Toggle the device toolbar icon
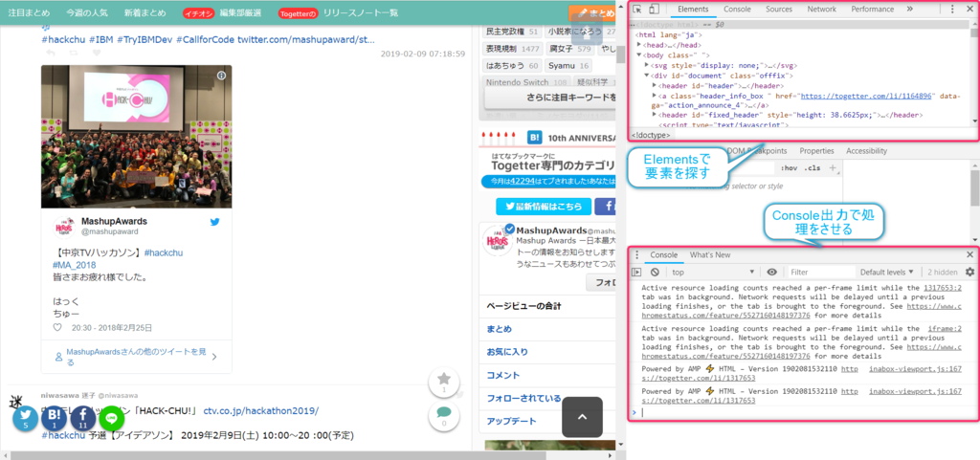The width and height of the screenshot is (980, 460). point(654,10)
